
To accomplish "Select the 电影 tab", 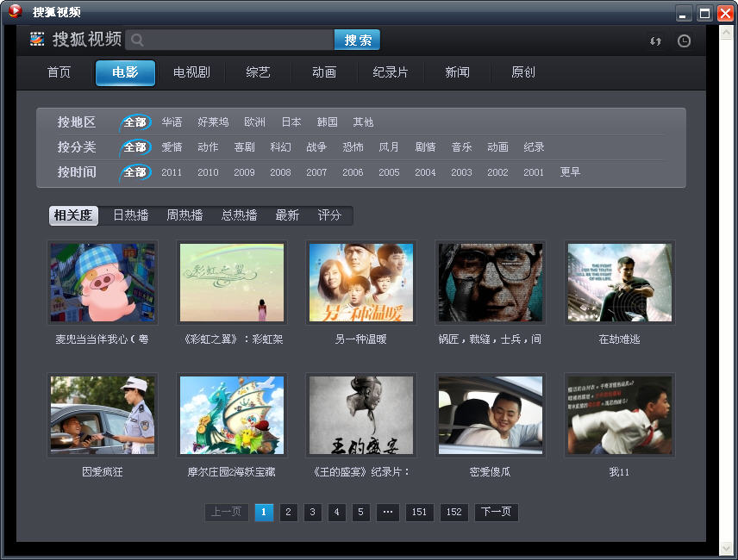I will [125, 72].
